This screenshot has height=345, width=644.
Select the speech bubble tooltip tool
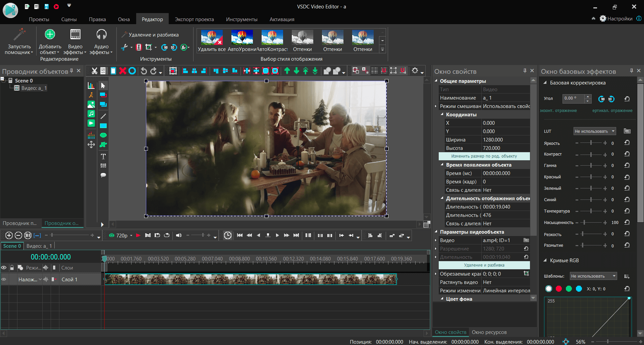(x=103, y=175)
